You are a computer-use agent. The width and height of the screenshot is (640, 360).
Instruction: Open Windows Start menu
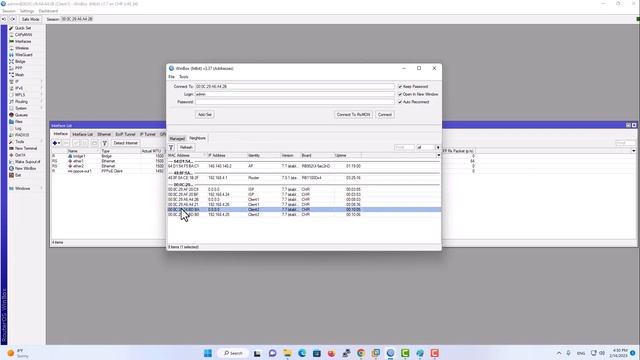point(208,353)
